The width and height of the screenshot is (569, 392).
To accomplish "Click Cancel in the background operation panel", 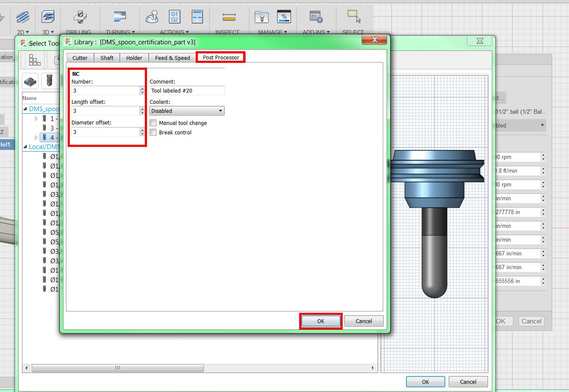I will click(531, 321).
